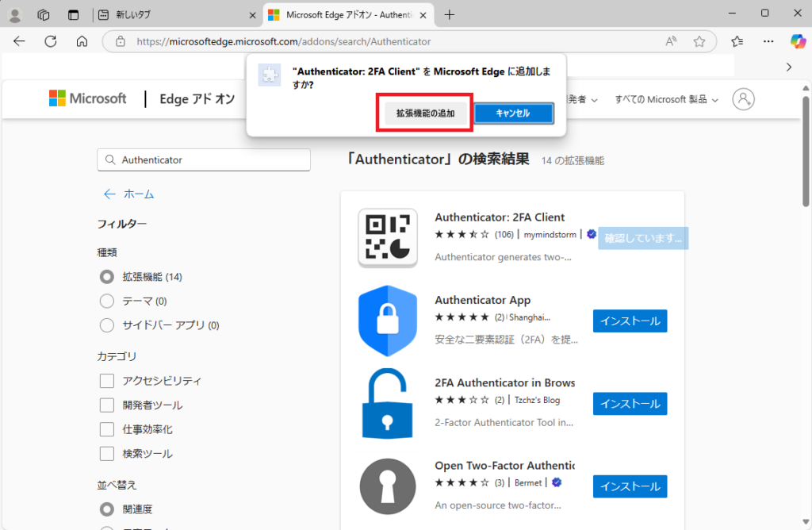Click the read aloud icon
Viewport: 812px width, 530px height.
(x=671, y=41)
